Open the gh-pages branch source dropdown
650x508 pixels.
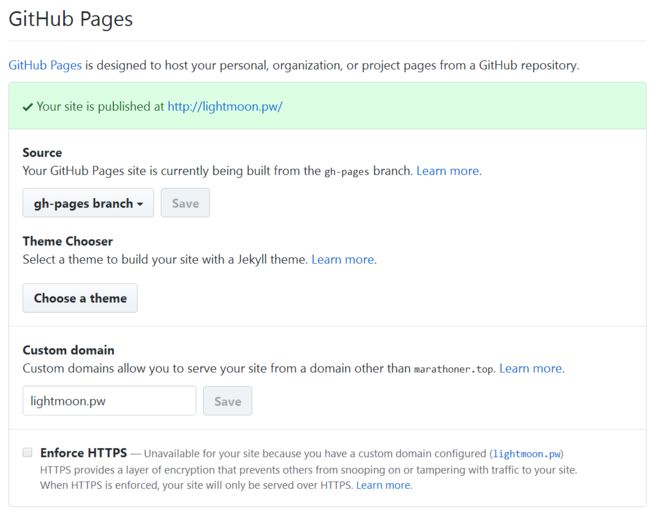coord(88,203)
